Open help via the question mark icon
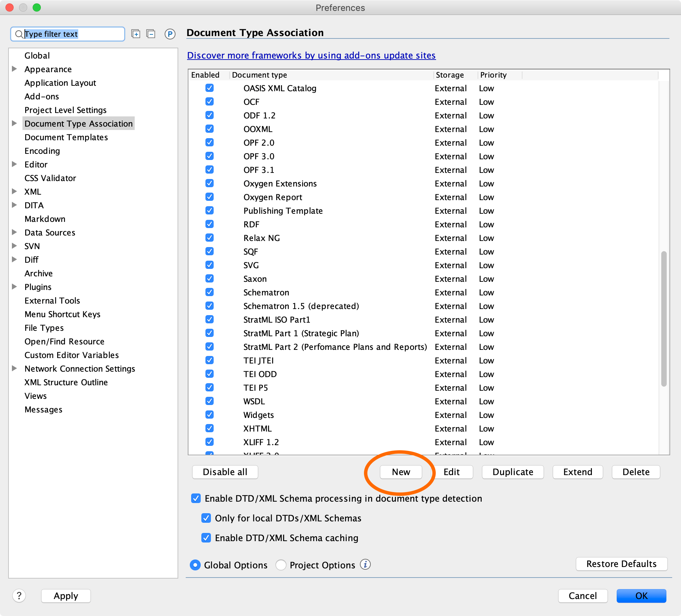Viewport: 681px width, 616px height. click(x=19, y=596)
